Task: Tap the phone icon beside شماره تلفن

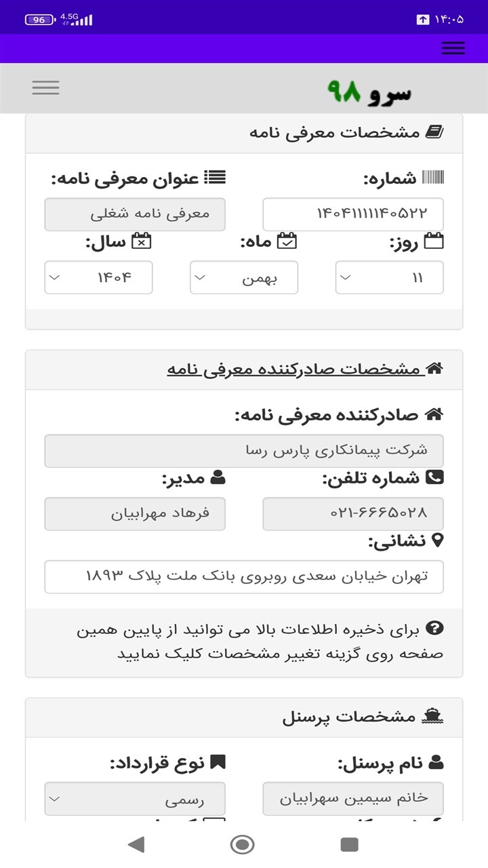Action: 434,477
